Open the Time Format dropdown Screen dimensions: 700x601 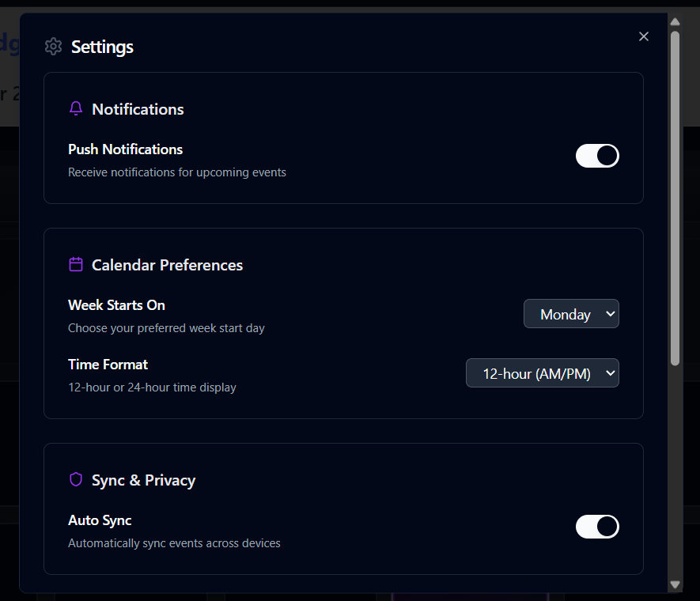click(543, 373)
